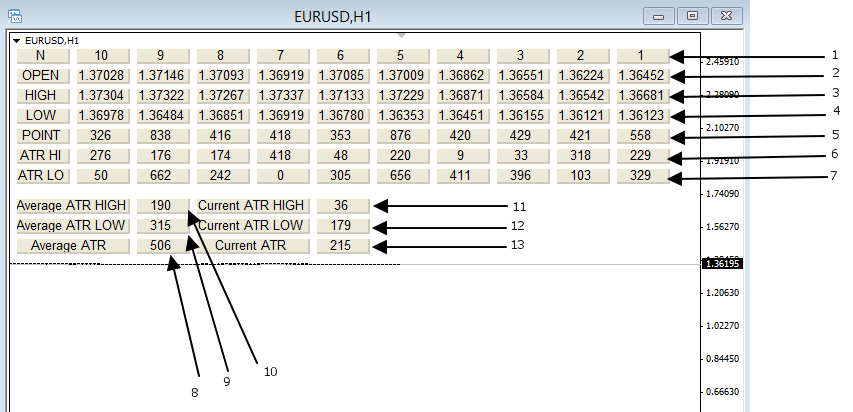853x412 pixels.
Task: Restore down the EURUSD,H1 chart window
Action: pos(693,16)
